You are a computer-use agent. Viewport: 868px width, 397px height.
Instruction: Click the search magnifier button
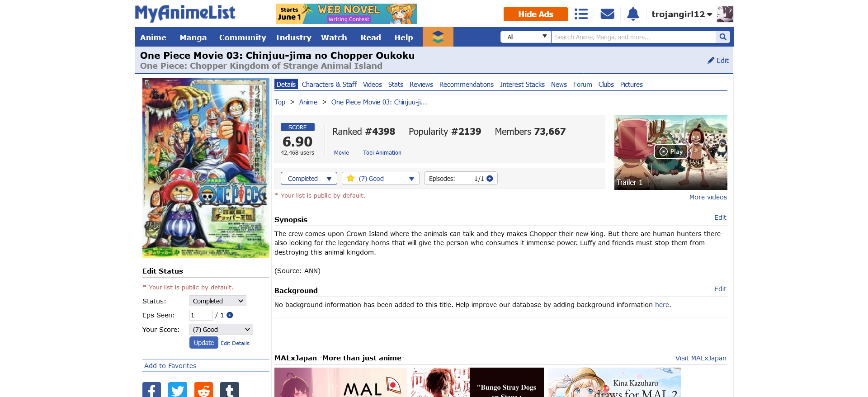pos(722,37)
